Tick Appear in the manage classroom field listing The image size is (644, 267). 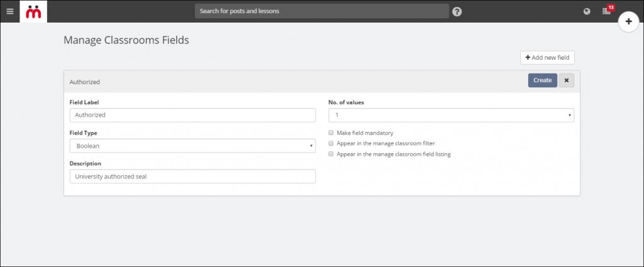(331, 154)
